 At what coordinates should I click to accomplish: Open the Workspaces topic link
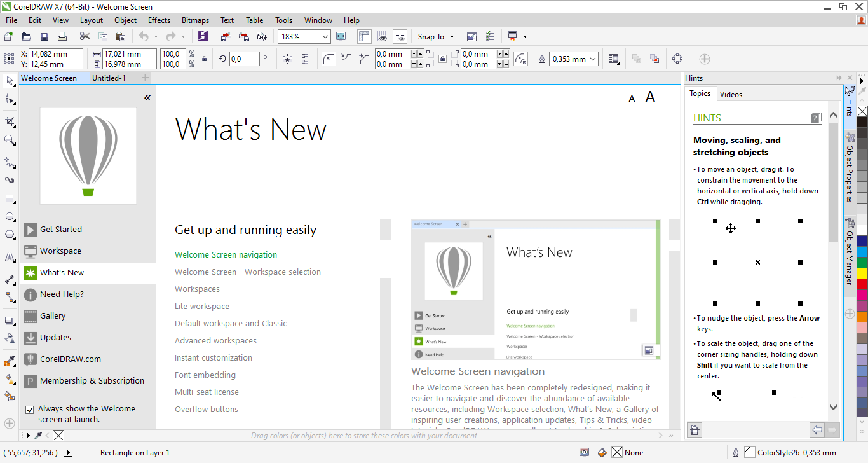[x=197, y=289]
